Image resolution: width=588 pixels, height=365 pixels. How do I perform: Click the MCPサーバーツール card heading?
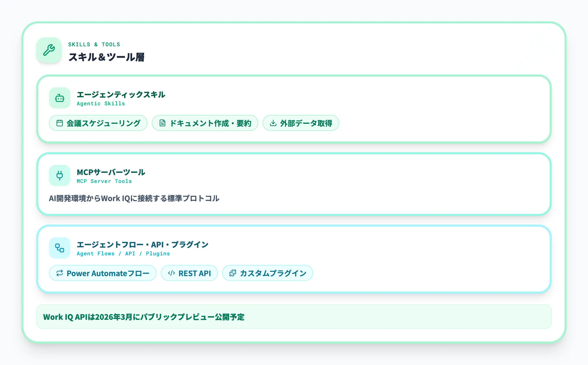point(111,172)
